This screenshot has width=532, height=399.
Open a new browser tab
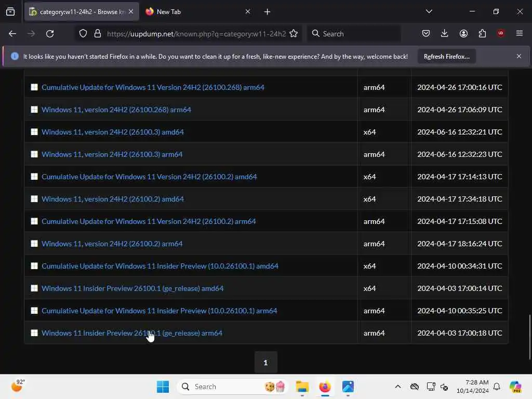[268, 12]
